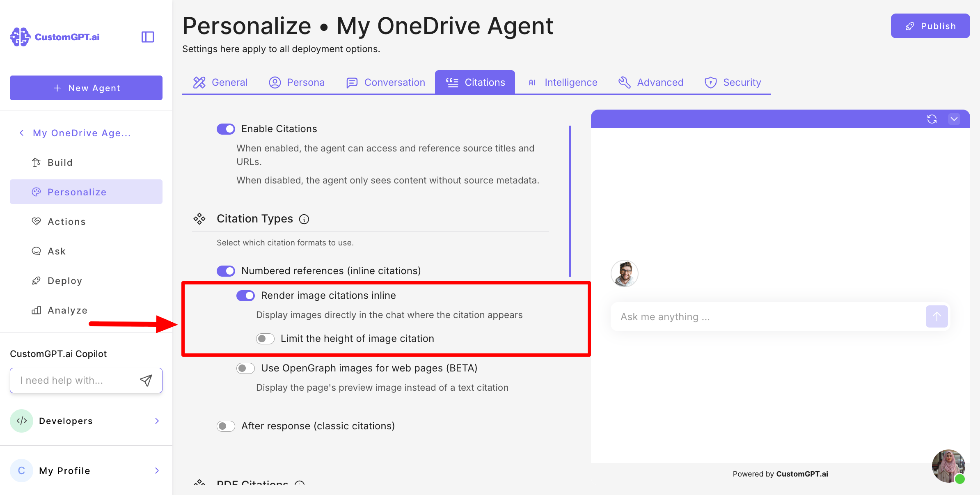
Task: Enable Use OpenGraph images toggle
Action: (x=245, y=368)
